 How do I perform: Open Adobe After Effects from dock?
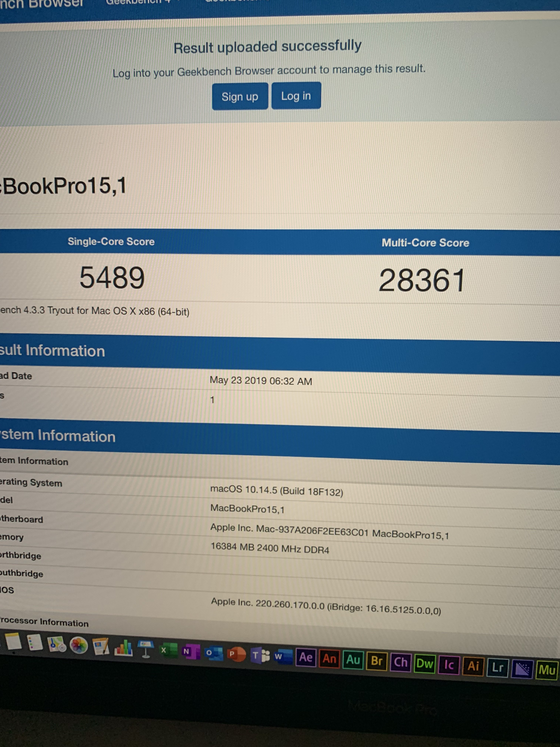click(306, 657)
